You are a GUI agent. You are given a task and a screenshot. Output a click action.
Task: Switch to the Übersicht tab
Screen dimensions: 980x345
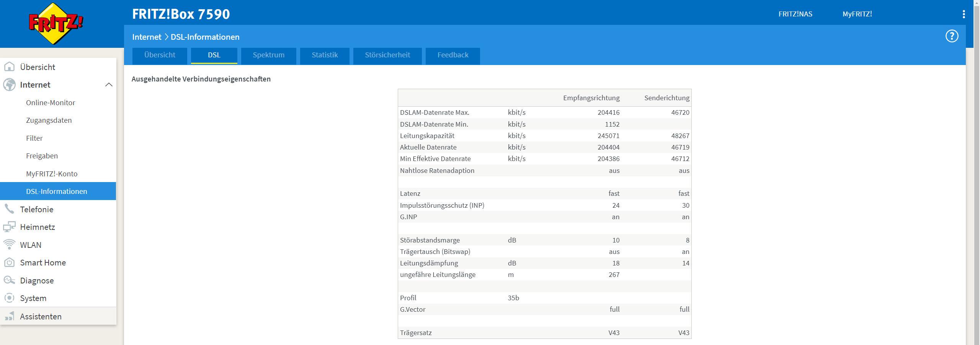160,55
